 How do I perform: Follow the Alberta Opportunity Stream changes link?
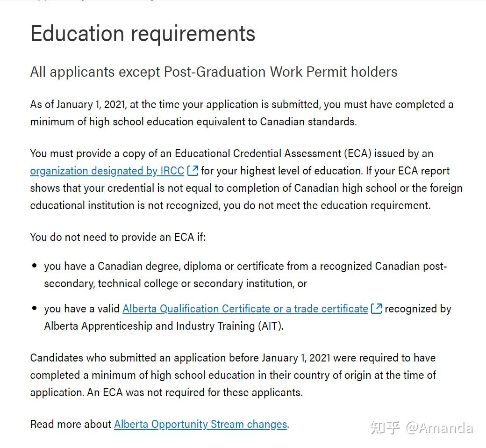click(200, 425)
